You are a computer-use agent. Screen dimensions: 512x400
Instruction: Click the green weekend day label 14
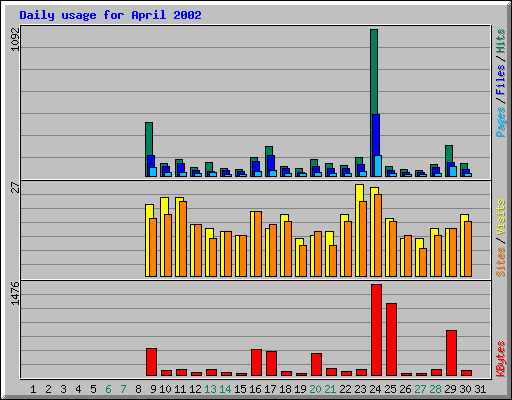tap(225, 389)
